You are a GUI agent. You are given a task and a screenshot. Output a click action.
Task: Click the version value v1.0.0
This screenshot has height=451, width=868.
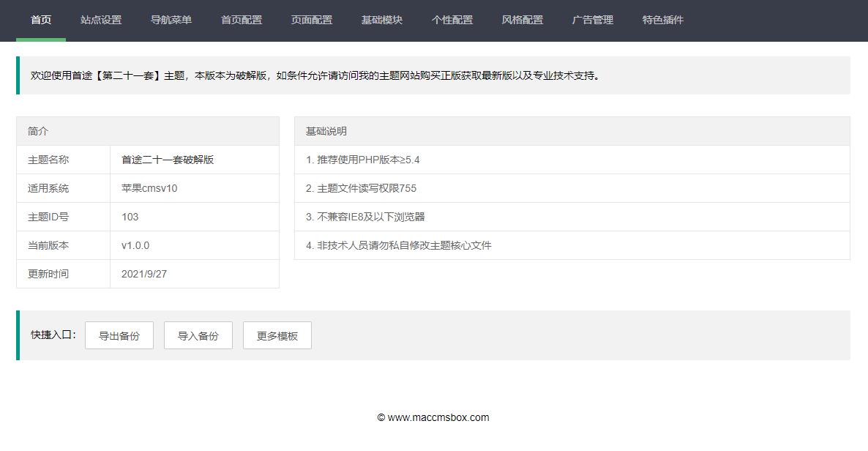pos(135,245)
